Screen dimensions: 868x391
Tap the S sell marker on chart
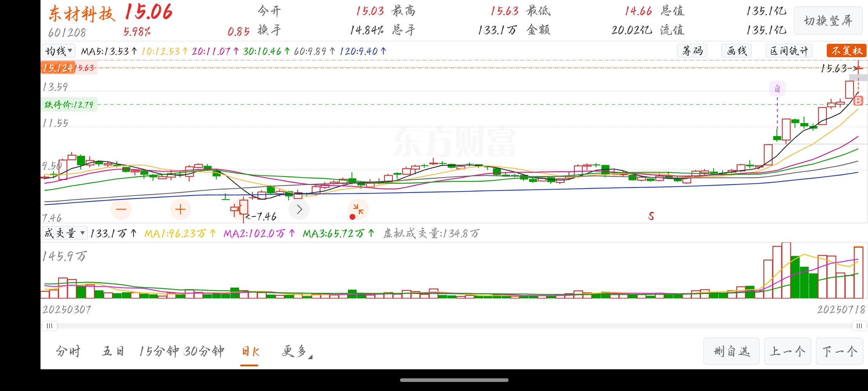[x=651, y=216]
